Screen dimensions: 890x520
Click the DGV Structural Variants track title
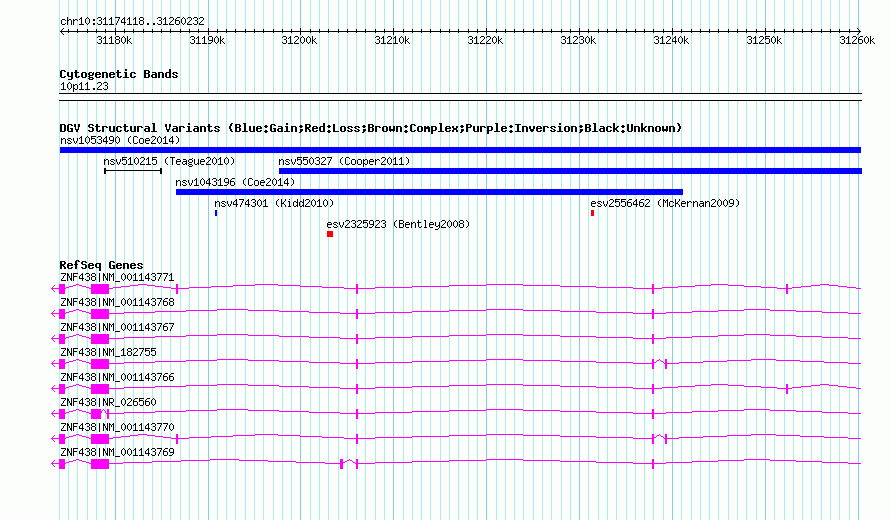pos(371,128)
